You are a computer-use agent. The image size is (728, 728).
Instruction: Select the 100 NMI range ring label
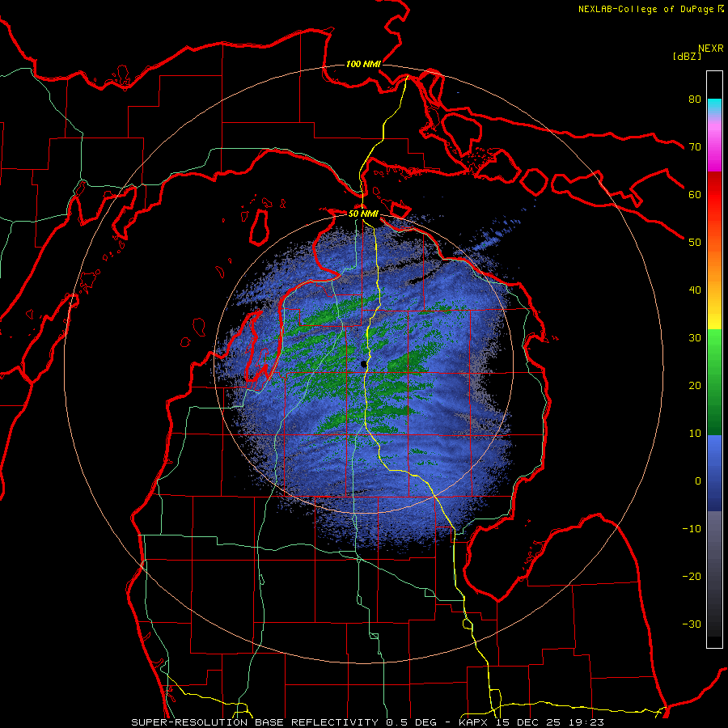pyautogui.click(x=363, y=64)
